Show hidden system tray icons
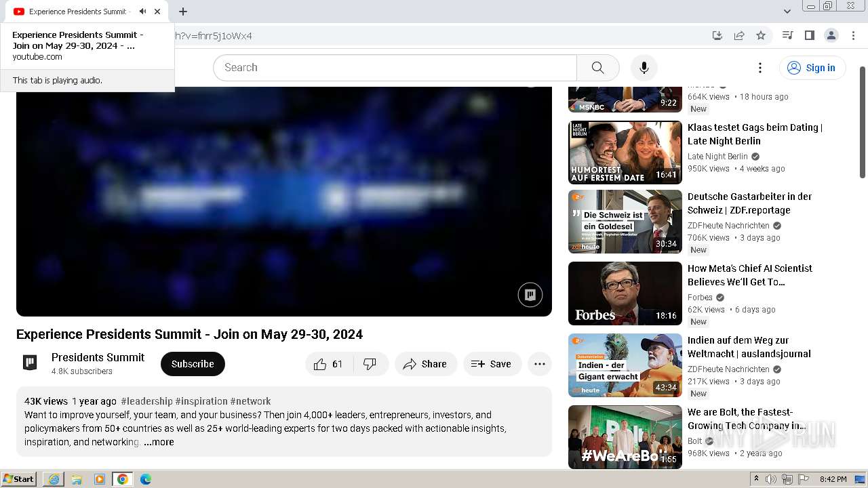Viewport: 868px width, 488px height. coord(756,479)
